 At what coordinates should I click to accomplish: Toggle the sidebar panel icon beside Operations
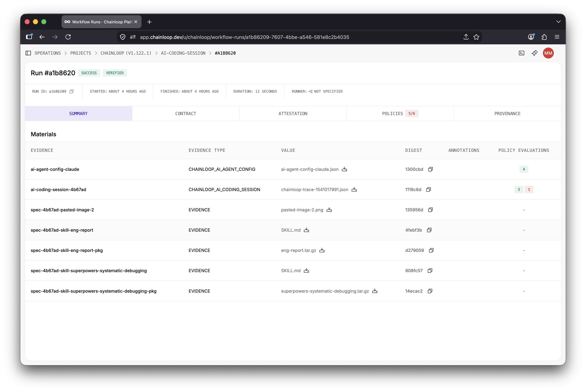[28, 53]
